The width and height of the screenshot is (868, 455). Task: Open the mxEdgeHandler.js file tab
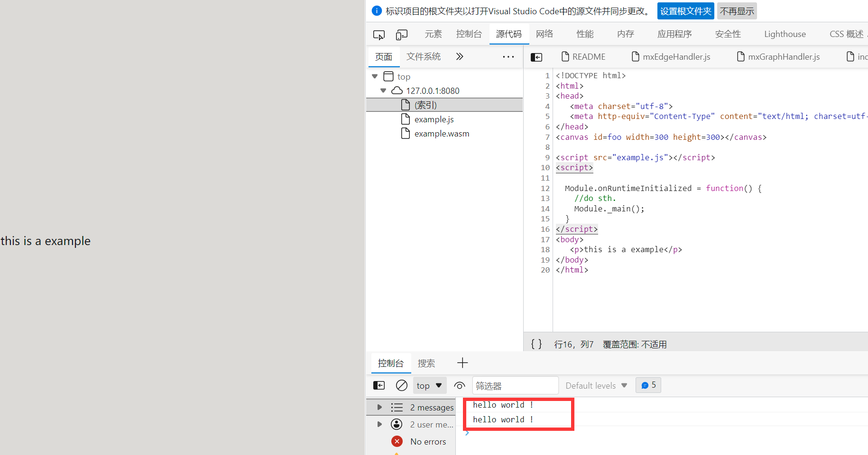pyautogui.click(x=671, y=57)
